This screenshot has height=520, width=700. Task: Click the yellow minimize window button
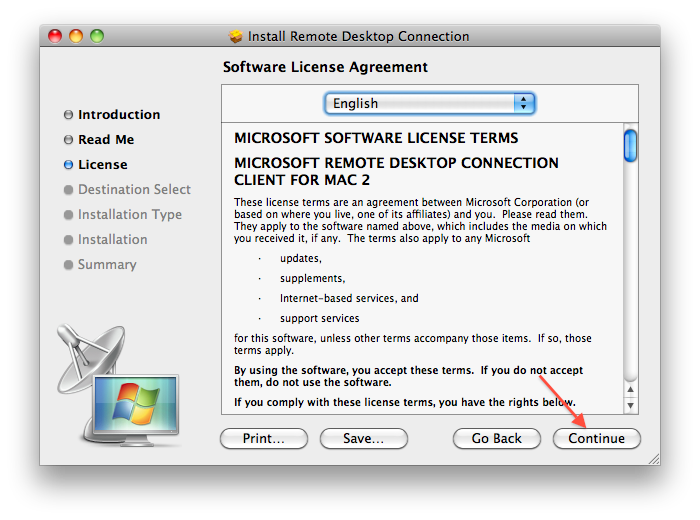pyautogui.click(x=76, y=36)
